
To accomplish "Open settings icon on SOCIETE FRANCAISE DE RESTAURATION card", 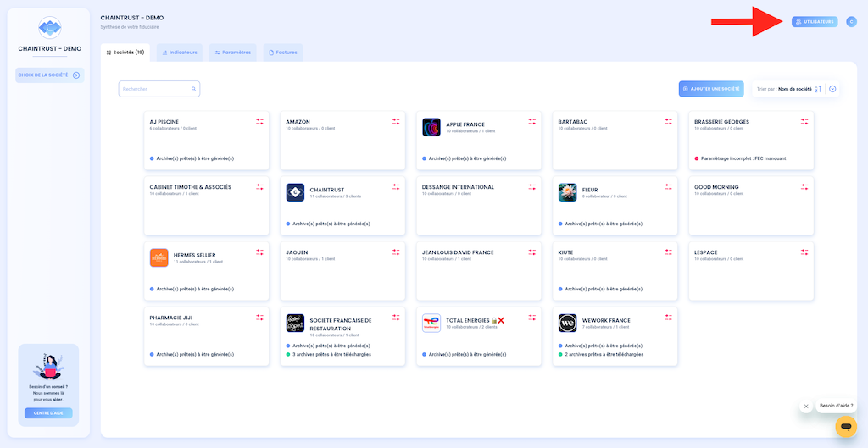I will click(x=396, y=318).
